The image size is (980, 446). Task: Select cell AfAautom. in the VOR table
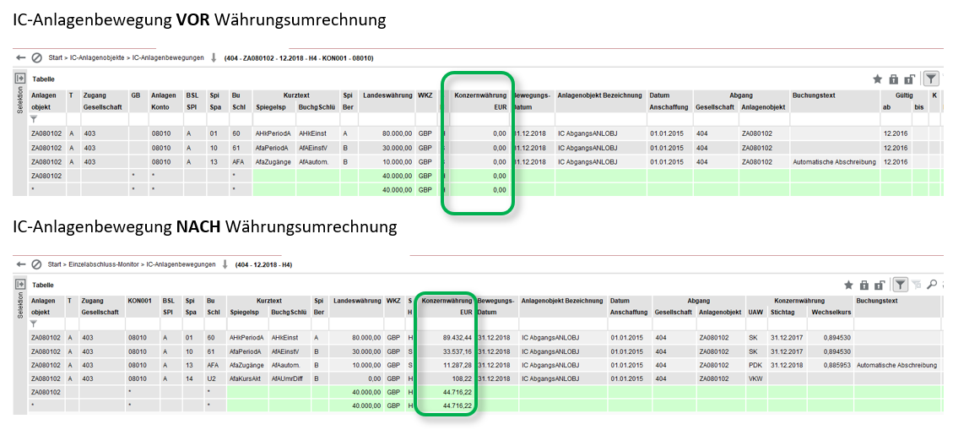318,161
